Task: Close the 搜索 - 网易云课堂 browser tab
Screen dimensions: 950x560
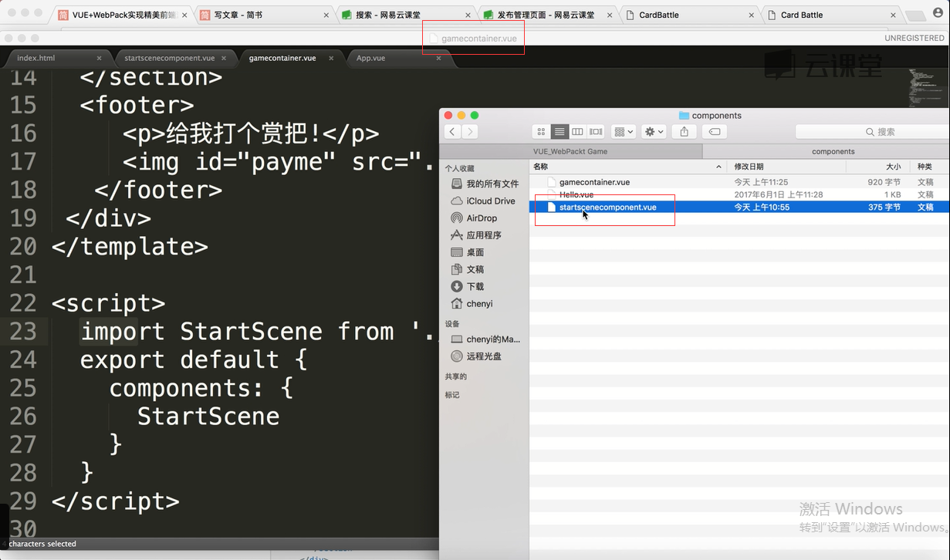Action: [x=468, y=15]
